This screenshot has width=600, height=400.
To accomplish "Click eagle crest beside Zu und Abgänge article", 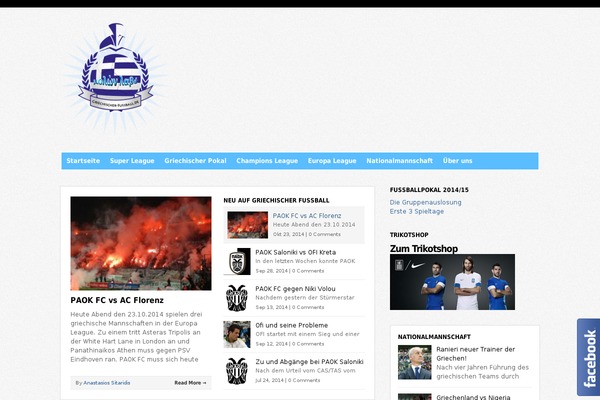I will coord(237,371).
